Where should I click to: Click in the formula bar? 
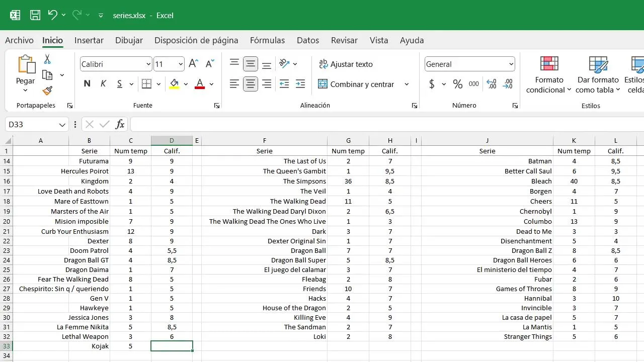[387, 124]
